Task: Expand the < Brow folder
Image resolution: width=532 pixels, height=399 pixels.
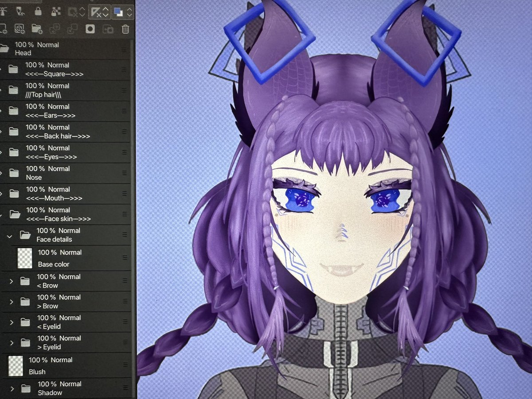Action: 11,281
